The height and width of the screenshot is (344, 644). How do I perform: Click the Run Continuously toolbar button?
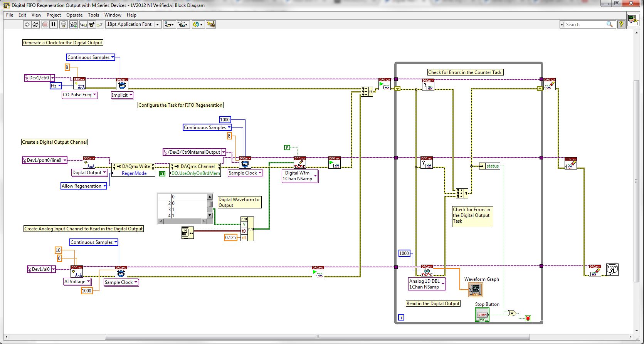click(x=35, y=24)
